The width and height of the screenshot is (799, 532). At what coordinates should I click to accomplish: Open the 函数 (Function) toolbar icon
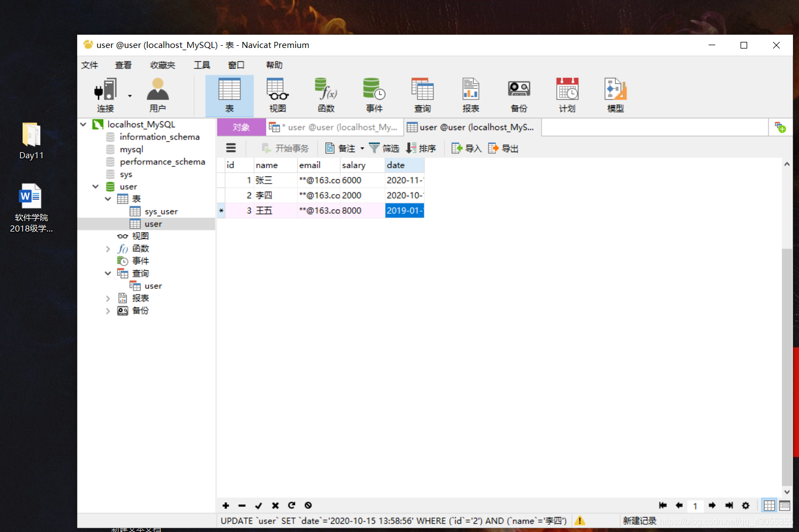pos(326,95)
